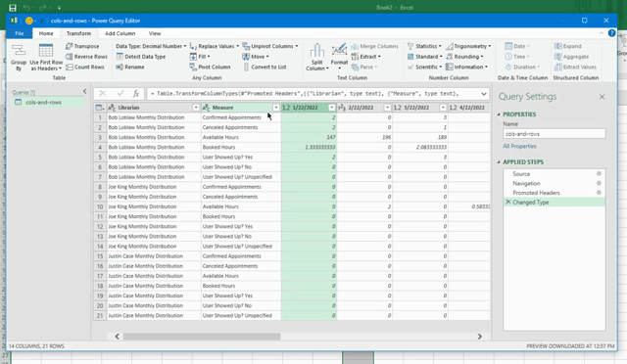Open 2/22/2022 column filter dropdown
The image size is (627, 364).
click(387, 108)
